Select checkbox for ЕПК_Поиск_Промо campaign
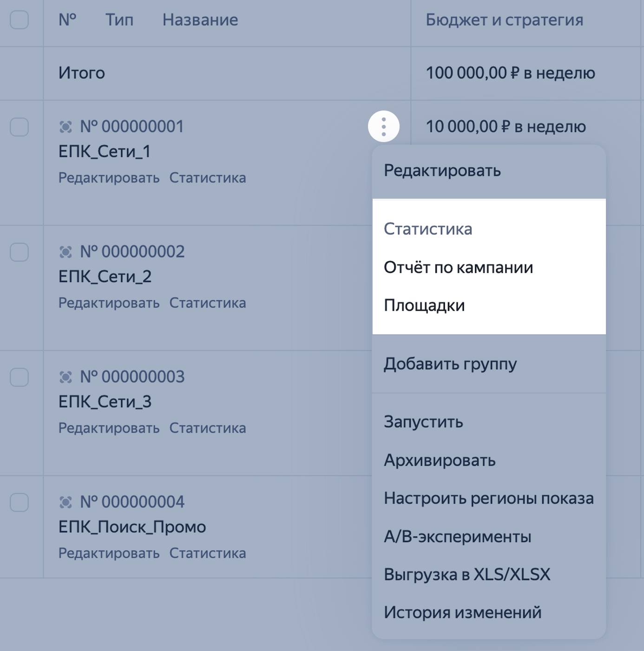The height and width of the screenshot is (651, 644). [x=20, y=502]
